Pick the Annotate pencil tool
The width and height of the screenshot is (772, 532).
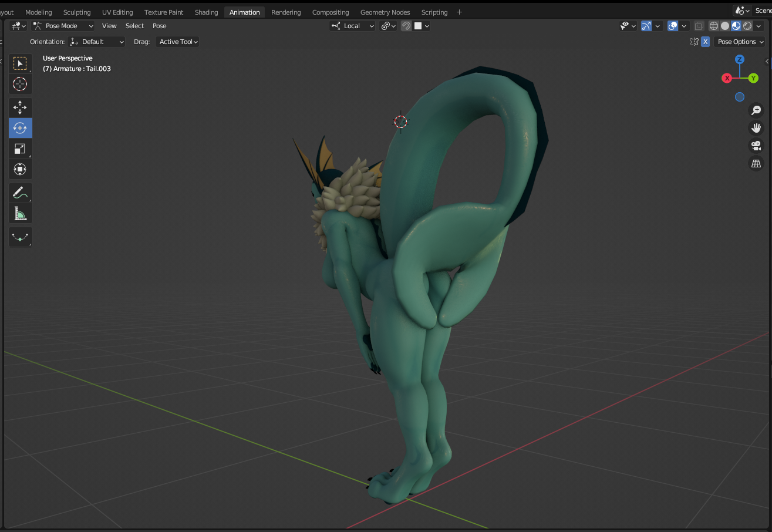point(20,193)
